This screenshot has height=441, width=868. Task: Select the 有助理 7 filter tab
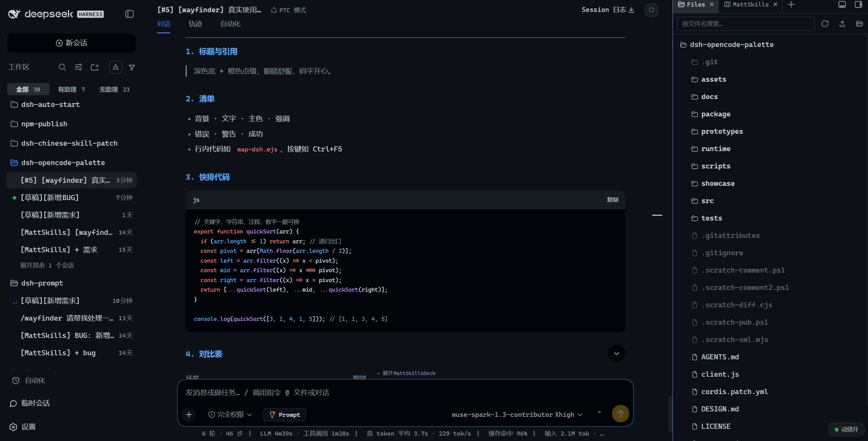tap(71, 89)
